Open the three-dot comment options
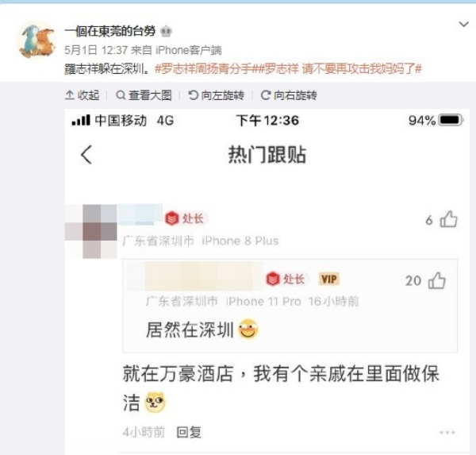476x455 pixels. tap(447, 432)
